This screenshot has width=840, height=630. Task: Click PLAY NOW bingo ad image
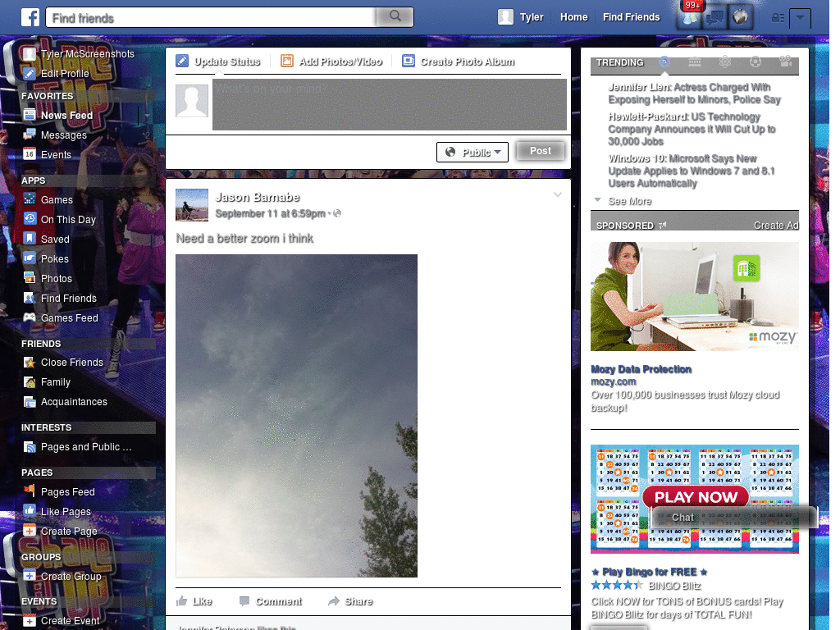tap(694, 499)
